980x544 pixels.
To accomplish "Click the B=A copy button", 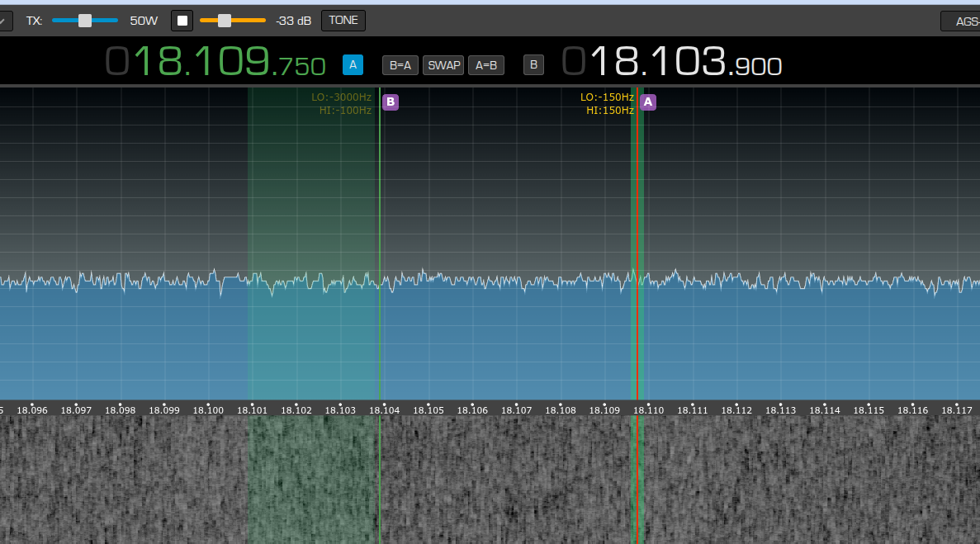I will coord(400,64).
